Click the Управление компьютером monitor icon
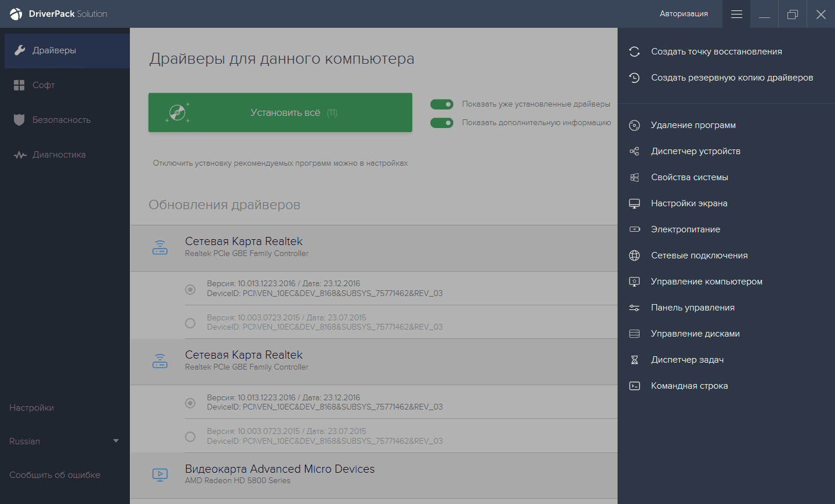The width and height of the screenshot is (835, 504). (634, 282)
